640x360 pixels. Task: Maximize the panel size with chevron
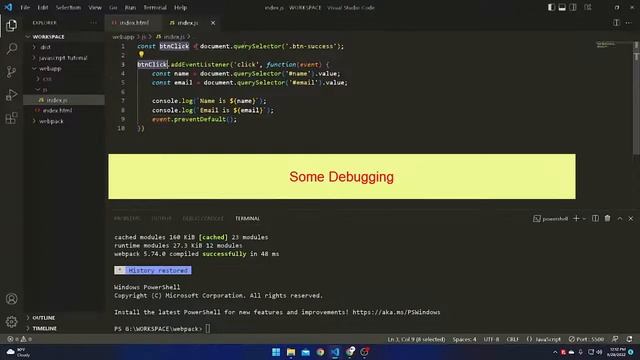click(x=620, y=218)
